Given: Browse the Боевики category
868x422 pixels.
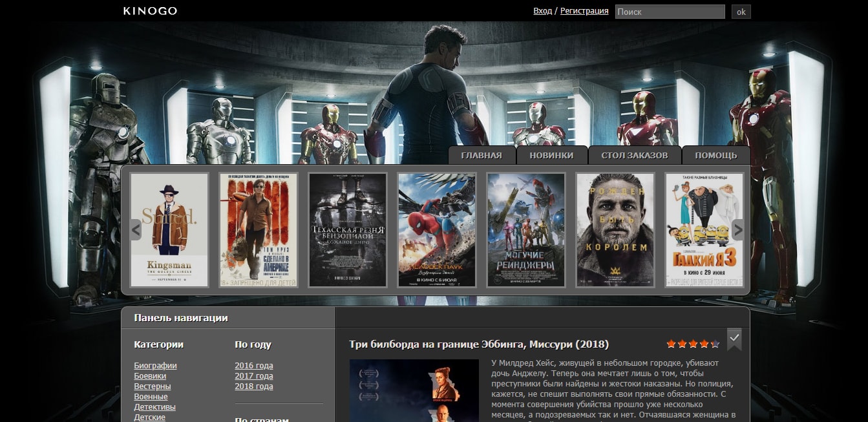Looking at the screenshot, I should pyautogui.click(x=150, y=376).
